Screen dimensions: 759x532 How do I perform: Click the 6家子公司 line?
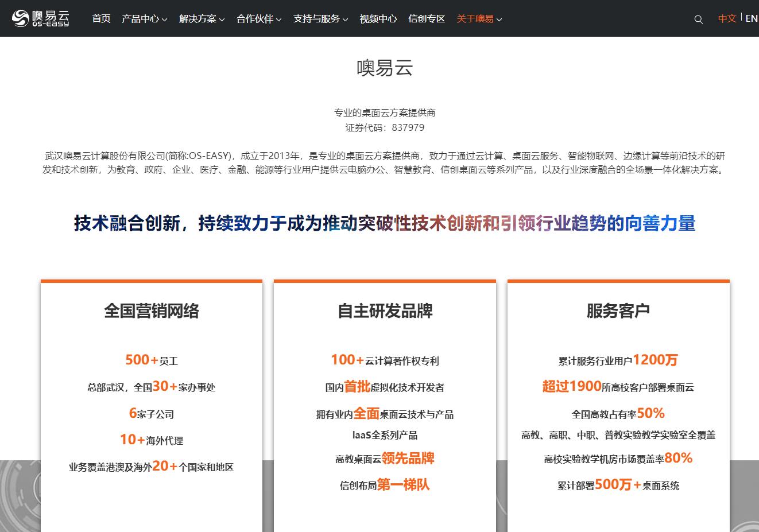pyautogui.click(x=152, y=413)
